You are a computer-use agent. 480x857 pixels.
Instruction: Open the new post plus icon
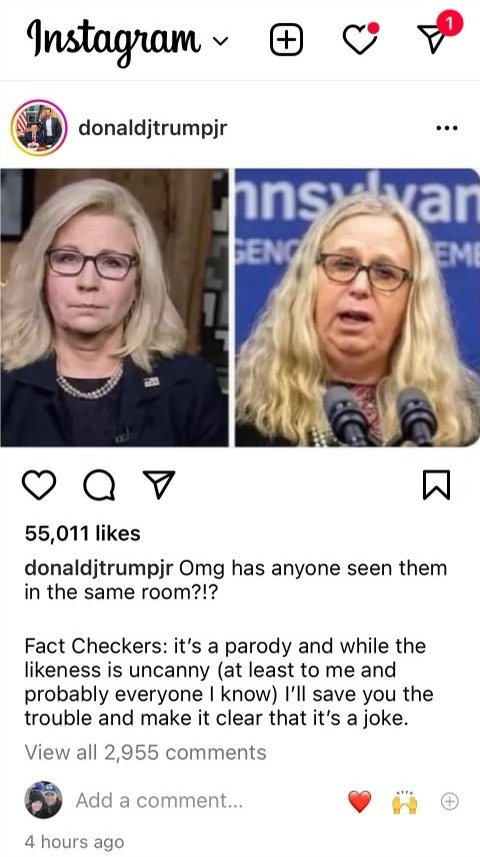pyautogui.click(x=286, y=40)
